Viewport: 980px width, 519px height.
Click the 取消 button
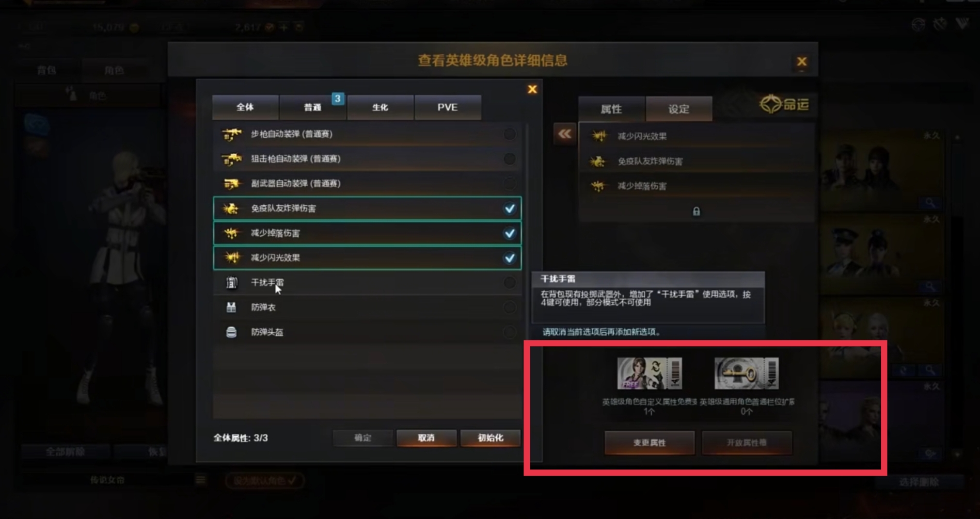click(426, 438)
